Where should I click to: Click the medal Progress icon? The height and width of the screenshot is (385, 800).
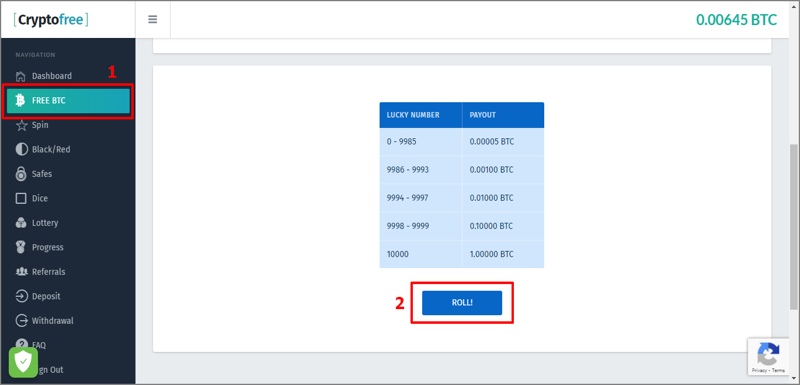tap(21, 247)
